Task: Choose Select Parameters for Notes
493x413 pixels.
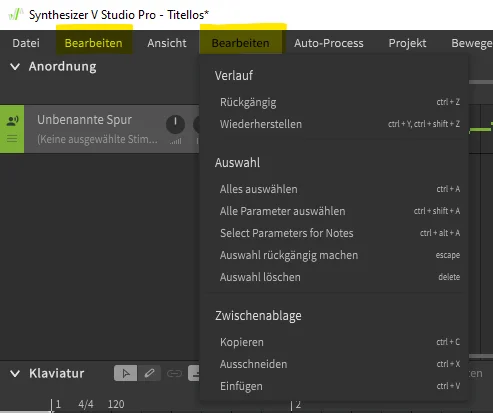Action: pyautogui.click(x=334, y=233)
